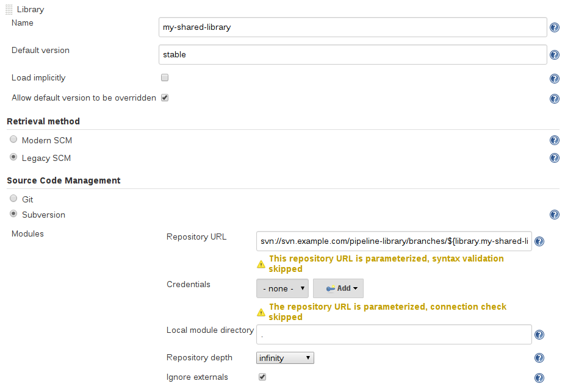
Task: Open help for Default version field
Action: tap(555, 55)
